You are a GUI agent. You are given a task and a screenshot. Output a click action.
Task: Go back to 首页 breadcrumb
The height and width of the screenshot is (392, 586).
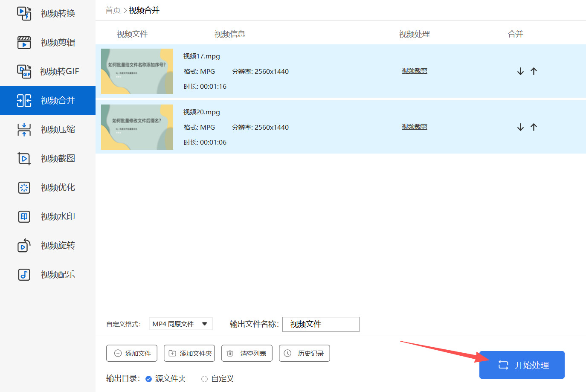[113, 10]
